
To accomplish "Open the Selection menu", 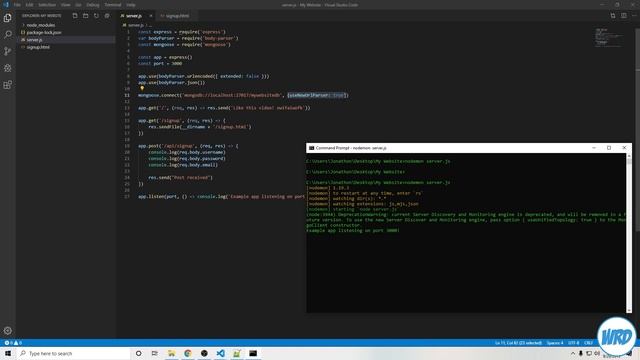I will [x=47, y=5].
